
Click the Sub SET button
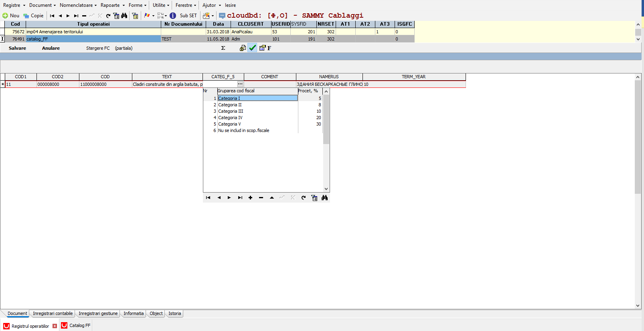[x=188, y=16]
